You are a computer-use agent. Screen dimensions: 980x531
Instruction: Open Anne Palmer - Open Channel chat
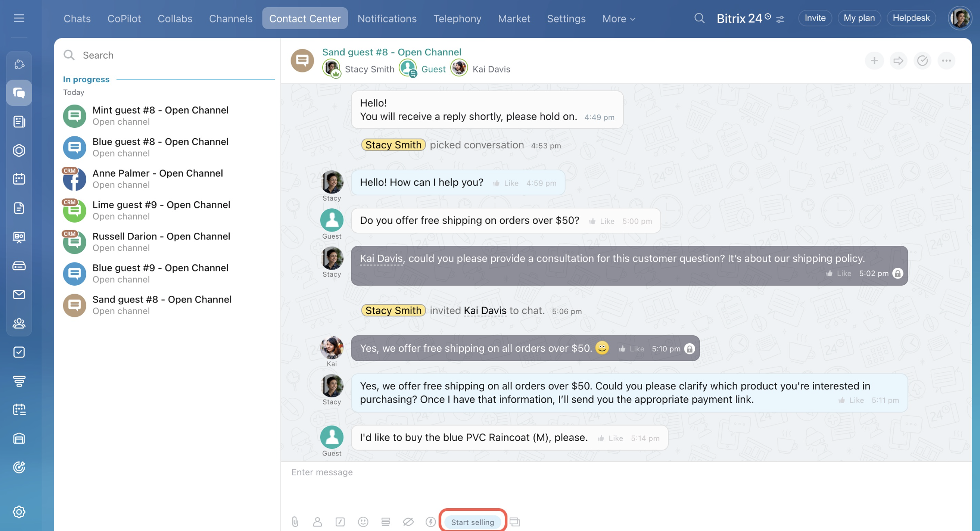click(157, 178)
